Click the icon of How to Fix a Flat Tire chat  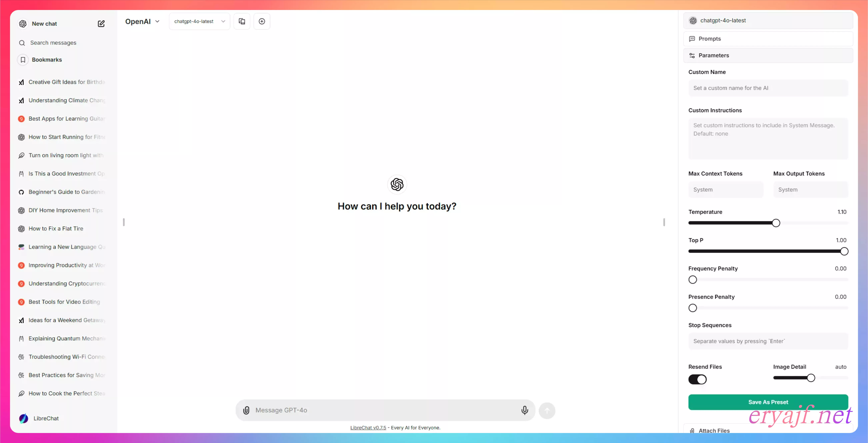[21, 228]
